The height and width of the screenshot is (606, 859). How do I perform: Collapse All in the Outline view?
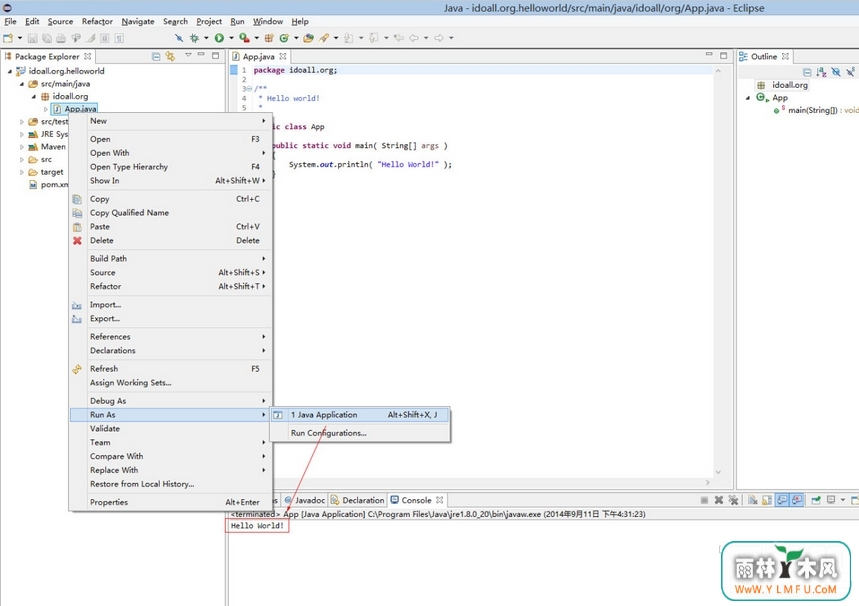(x=807, y=72)
